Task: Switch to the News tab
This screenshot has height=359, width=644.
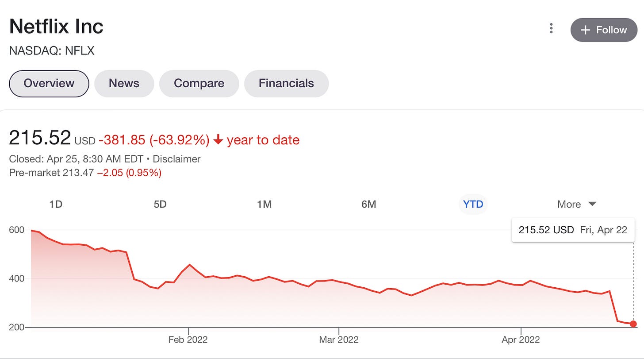Action: click(x=124, y=83)
